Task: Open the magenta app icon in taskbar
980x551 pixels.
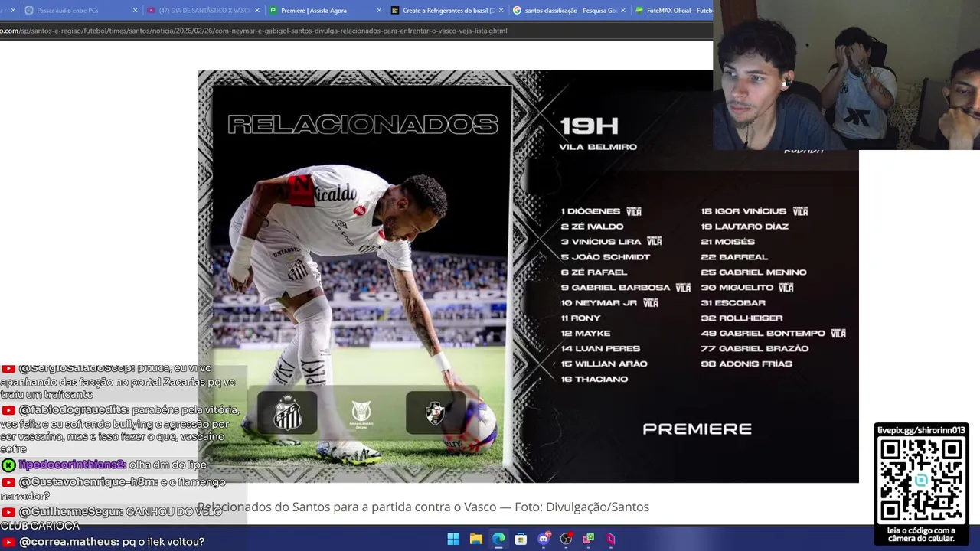Action: coord(611,539)
